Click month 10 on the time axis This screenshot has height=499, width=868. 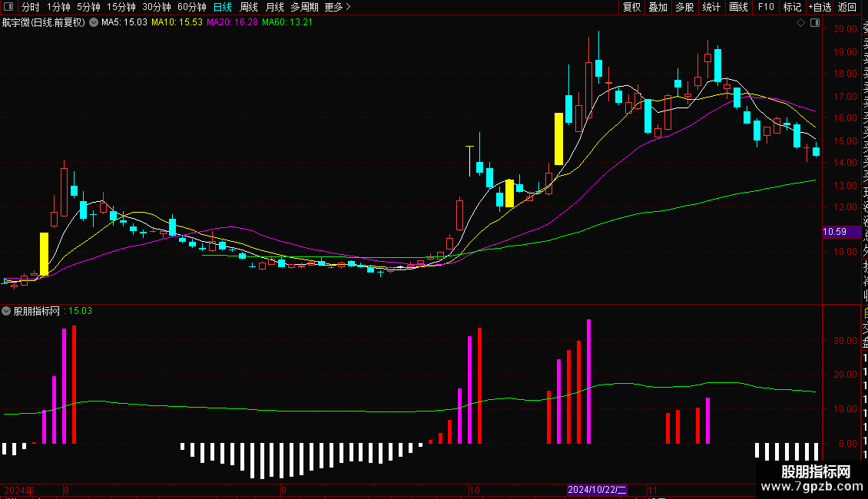coord(474,490)
